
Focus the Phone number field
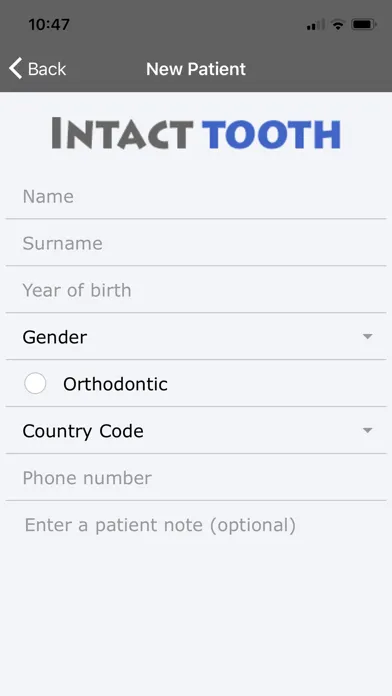(x=196, y=478)
